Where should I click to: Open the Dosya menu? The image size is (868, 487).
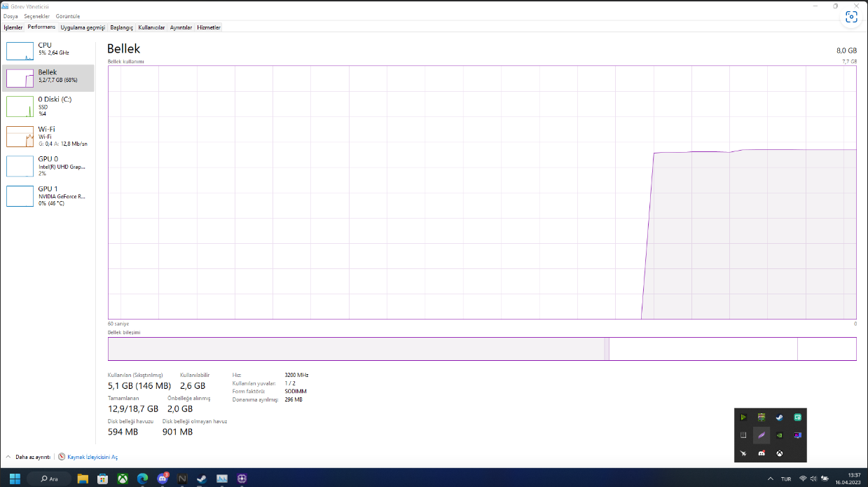click(x=11, y=16)
